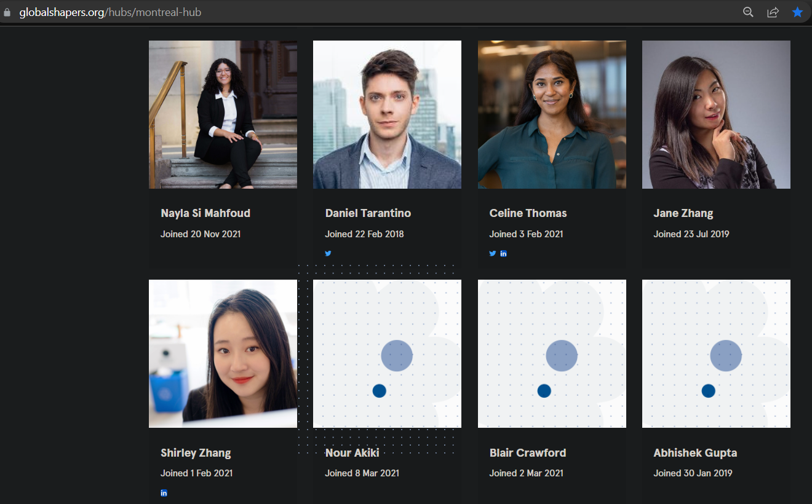This screenshot has width=812, height=504.
Task: Click the text "Joined 30 Jan 2019"
Action: coord(693,473)
